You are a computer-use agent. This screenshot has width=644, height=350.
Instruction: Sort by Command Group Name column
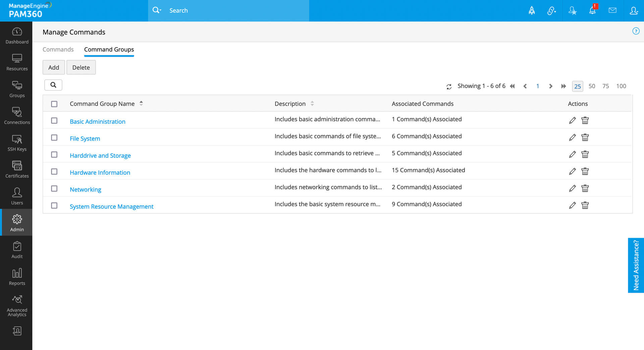coord(141,104)
